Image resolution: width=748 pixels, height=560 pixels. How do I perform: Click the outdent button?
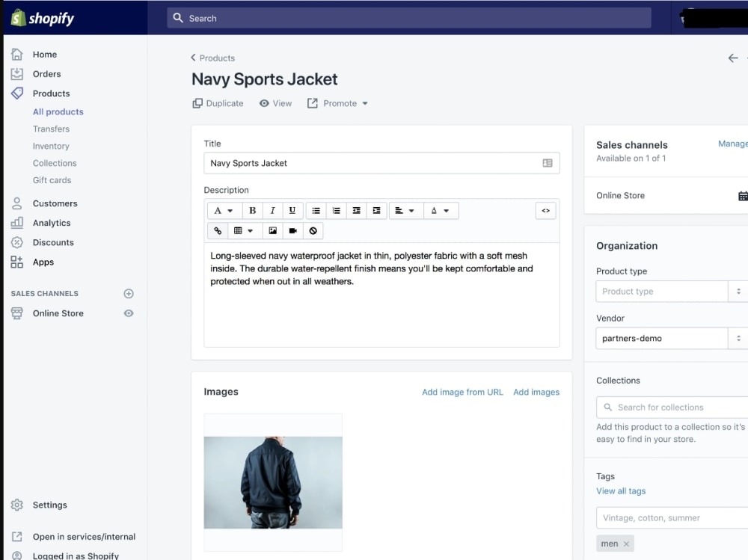(356, 210)
